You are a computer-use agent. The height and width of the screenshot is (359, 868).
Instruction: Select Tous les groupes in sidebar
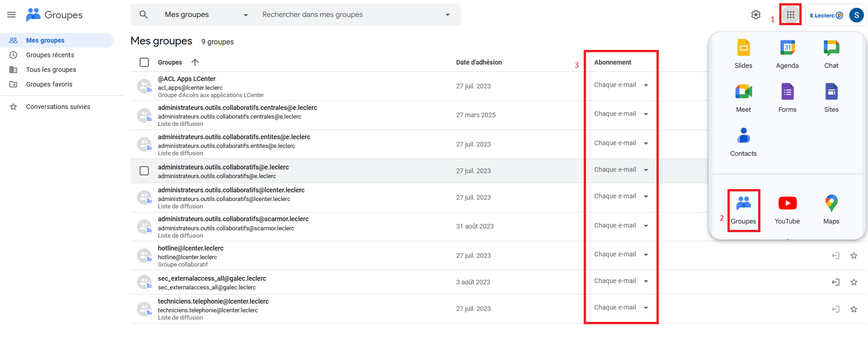click(x=51, y=70)
